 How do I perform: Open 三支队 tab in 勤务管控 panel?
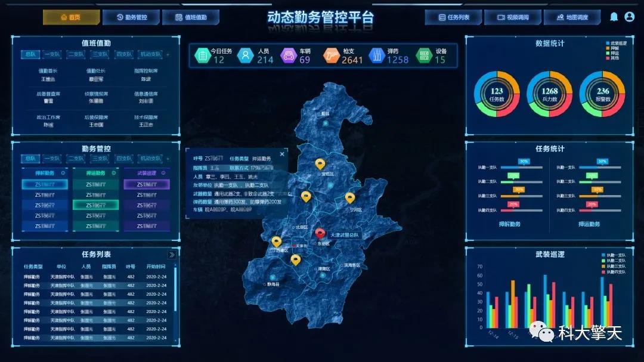pos(100,159)
